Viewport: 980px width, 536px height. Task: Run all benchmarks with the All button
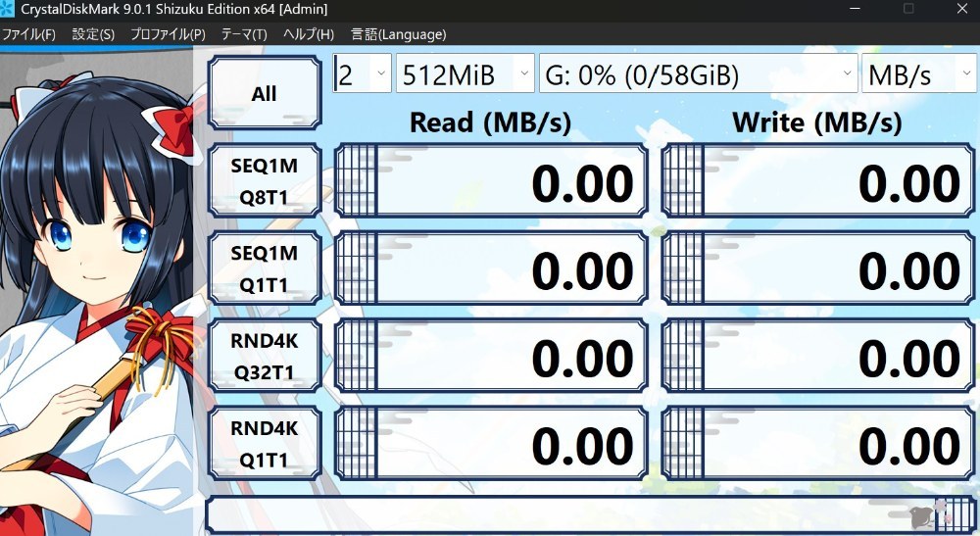pos(265,93)
